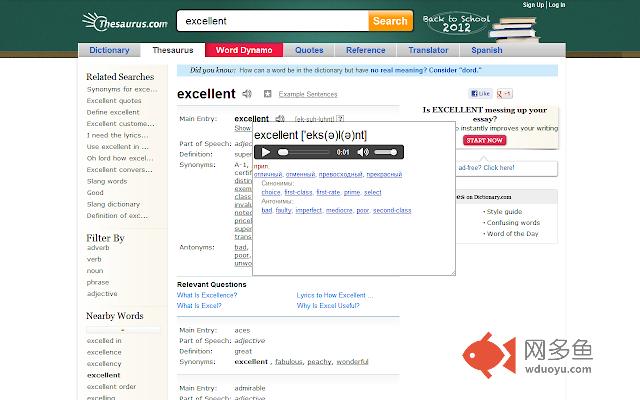Adjust the audio player volume slider

click(x=386, y=152)
